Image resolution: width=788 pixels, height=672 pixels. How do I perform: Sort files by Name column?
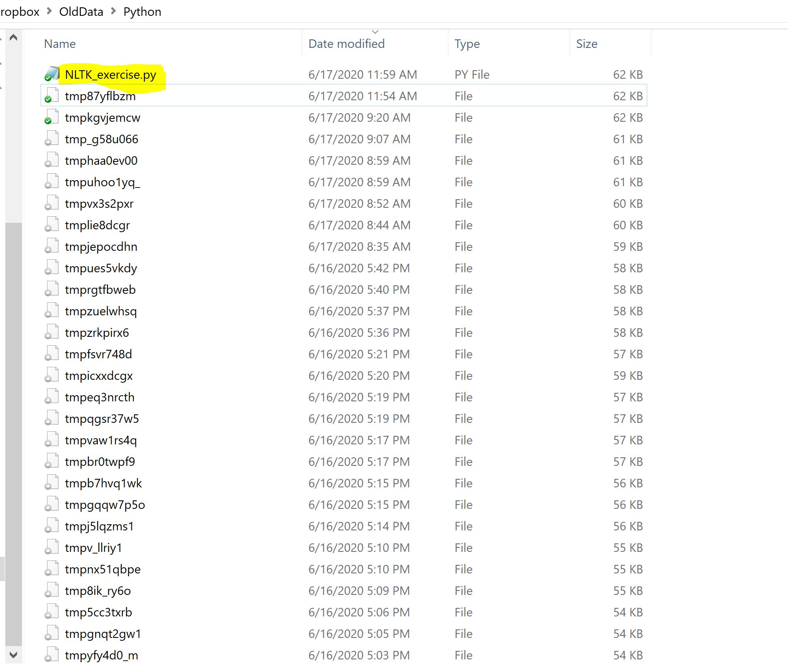tap(60, 44)
